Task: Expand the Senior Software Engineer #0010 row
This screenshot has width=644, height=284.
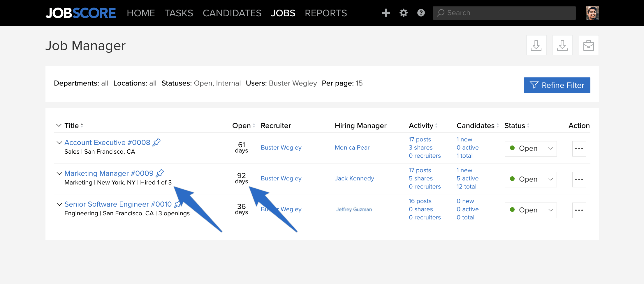Action: (59, 204)
